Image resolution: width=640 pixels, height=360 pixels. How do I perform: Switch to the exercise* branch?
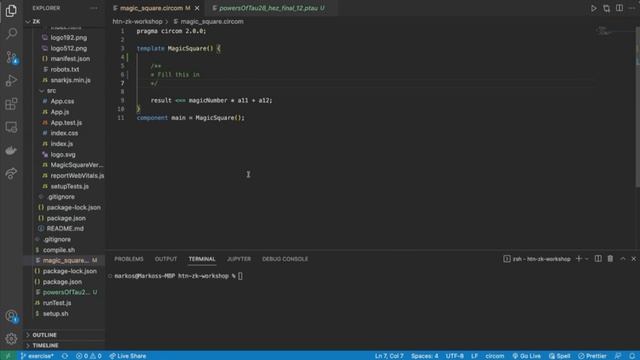(x=37, y=356)
